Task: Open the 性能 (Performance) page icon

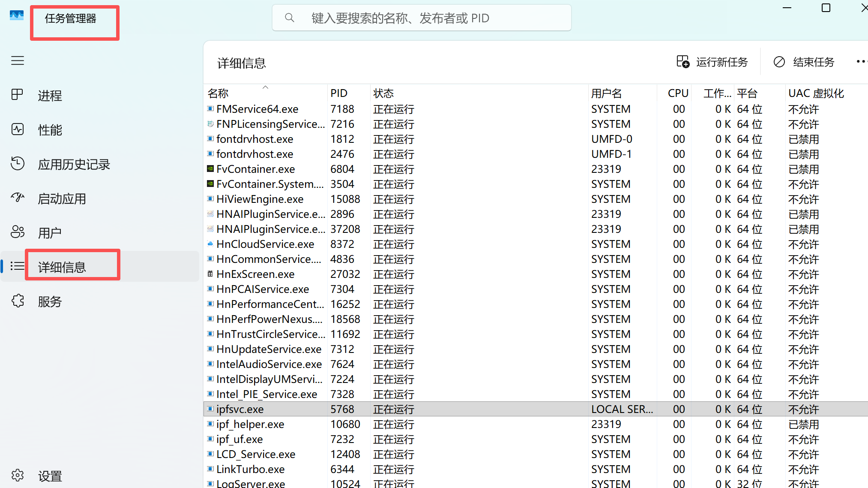Action: coord(18,129)
